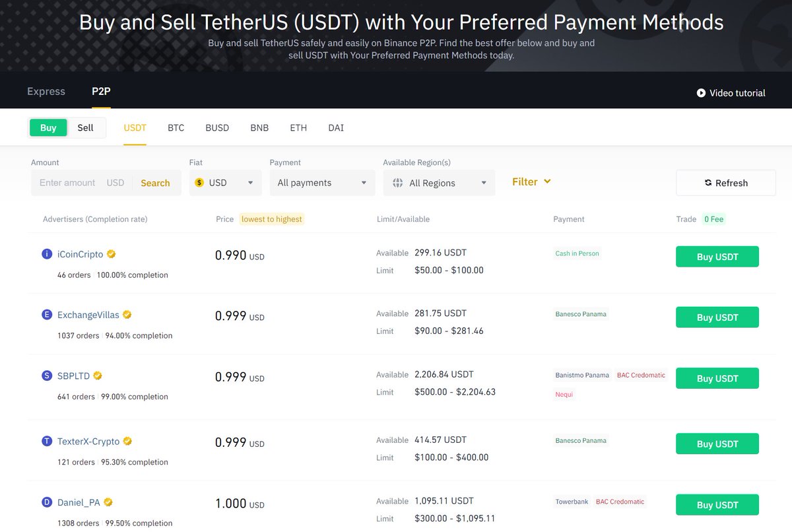792x532 pixels.
Task: Click the $500.00 - $2,204.63 limit
Action: 455,391
